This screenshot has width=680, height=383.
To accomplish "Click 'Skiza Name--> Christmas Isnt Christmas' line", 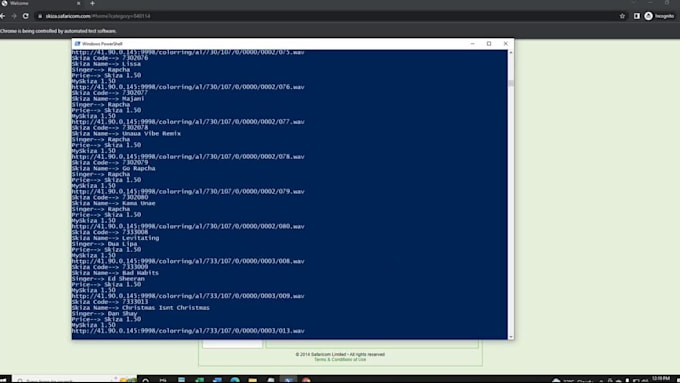I will coord(141,308).
